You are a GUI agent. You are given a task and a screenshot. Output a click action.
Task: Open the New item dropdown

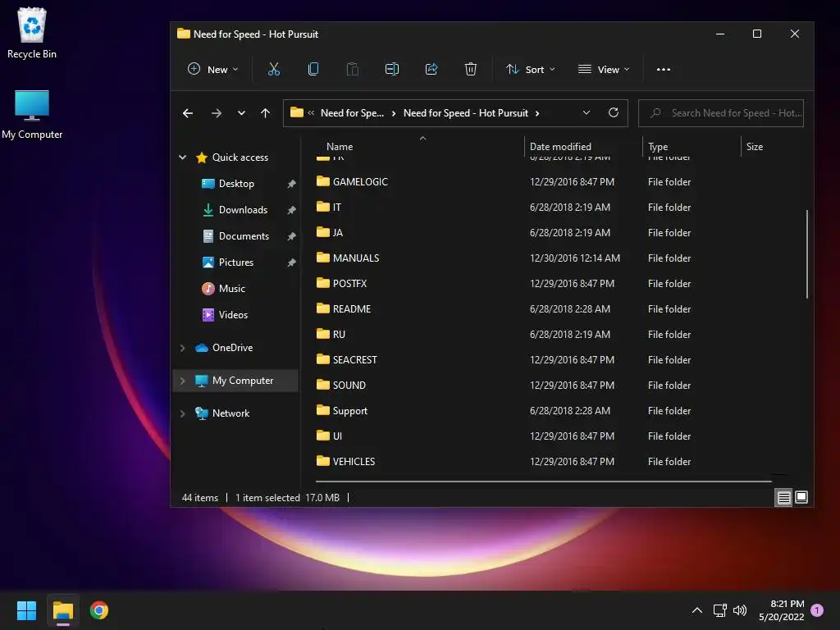coord(212,69)
